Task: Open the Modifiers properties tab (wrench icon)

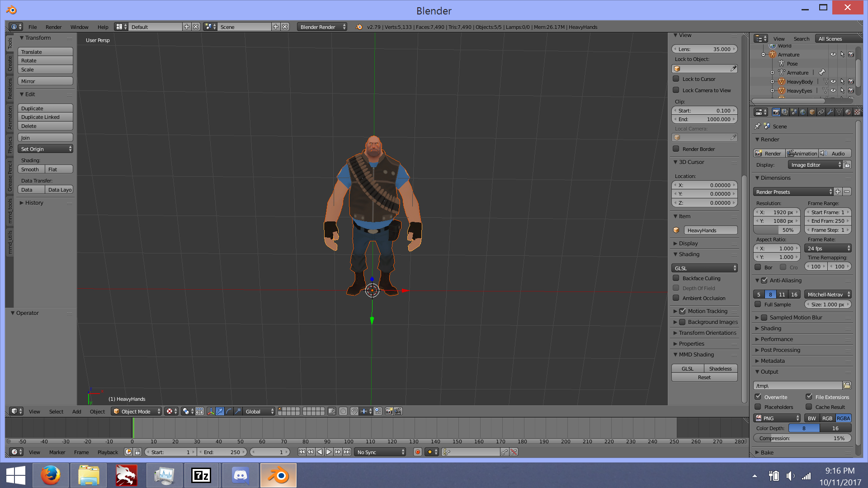Action: coord(830,112)
